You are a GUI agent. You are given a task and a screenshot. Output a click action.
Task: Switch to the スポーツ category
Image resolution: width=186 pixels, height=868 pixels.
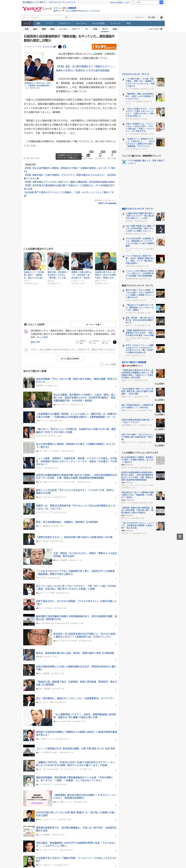tap(76, 29)
